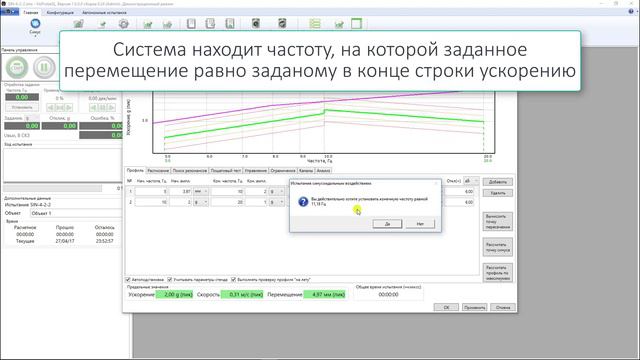The width and height of the screenshot is (640, 360).
Task: Click the Рассчитать профиль по максимумам button
Action: [x=498, y=273]
